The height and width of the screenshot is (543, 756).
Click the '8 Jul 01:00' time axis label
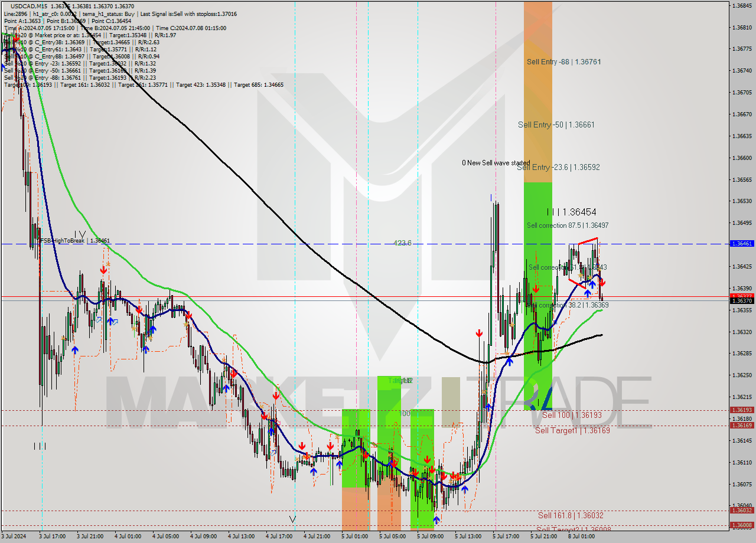(x=581, y=537)
